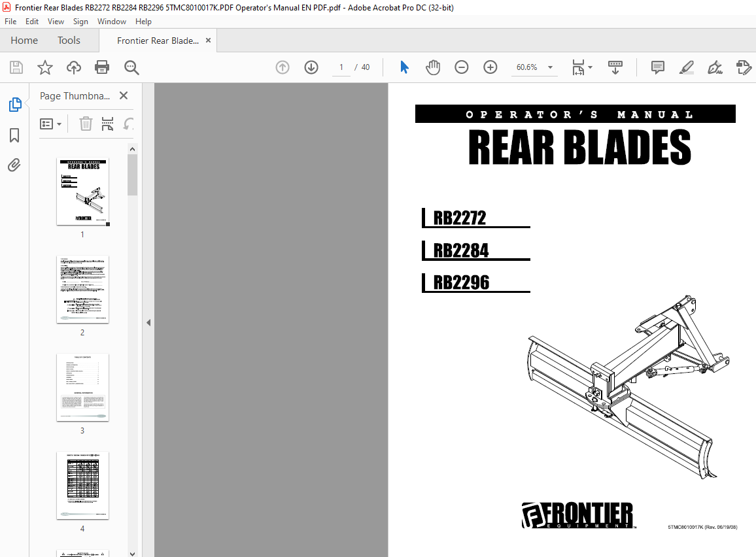Collapse the navigation pane arrow
This screenshot has height=557, width=756.
pyautogui.click(x=148, y=322)
